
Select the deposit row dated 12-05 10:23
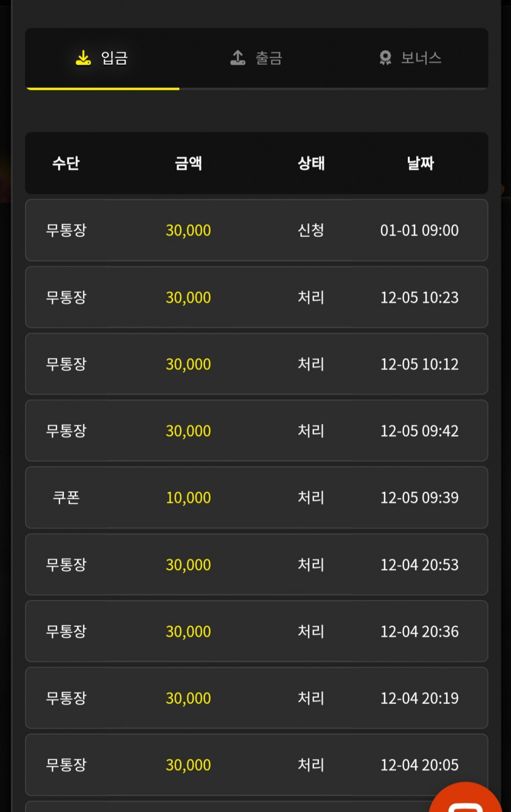pos(257,297)
